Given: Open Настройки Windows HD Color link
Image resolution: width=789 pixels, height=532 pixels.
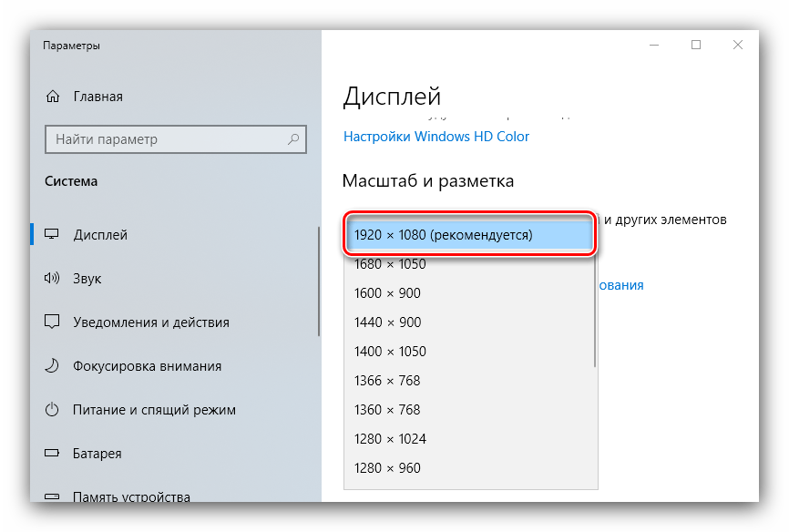Looking at the screenshot, I should click(435, 137).
